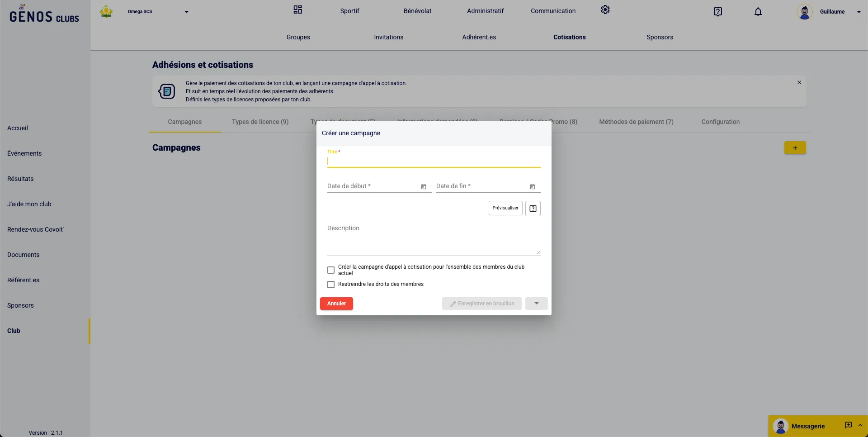This screenshot has height=437, width=868.
Task: Open the Guillaume user menu dropdown
Action: point(859,12)
